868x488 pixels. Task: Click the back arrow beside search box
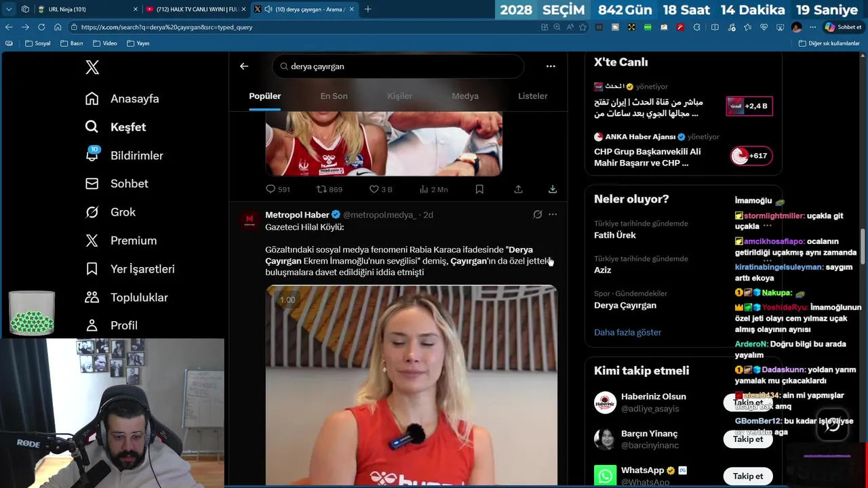click(x=244, y=66)
